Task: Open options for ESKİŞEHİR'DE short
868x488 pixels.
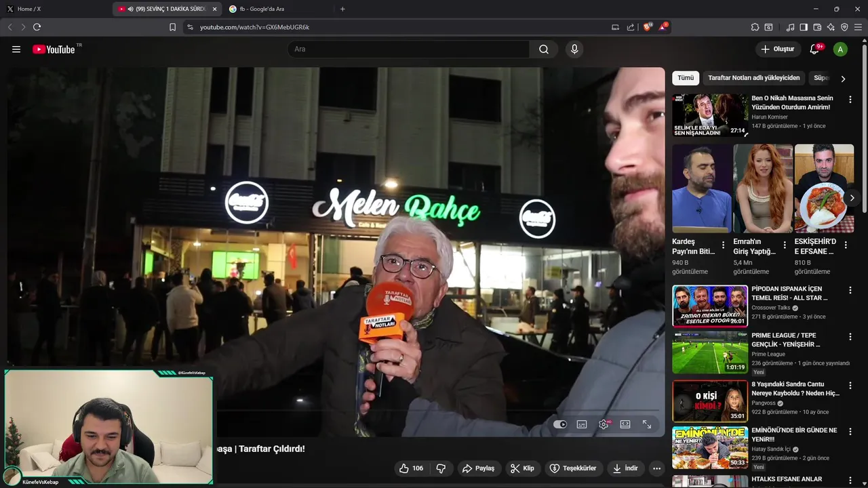Action: [846, 245]
